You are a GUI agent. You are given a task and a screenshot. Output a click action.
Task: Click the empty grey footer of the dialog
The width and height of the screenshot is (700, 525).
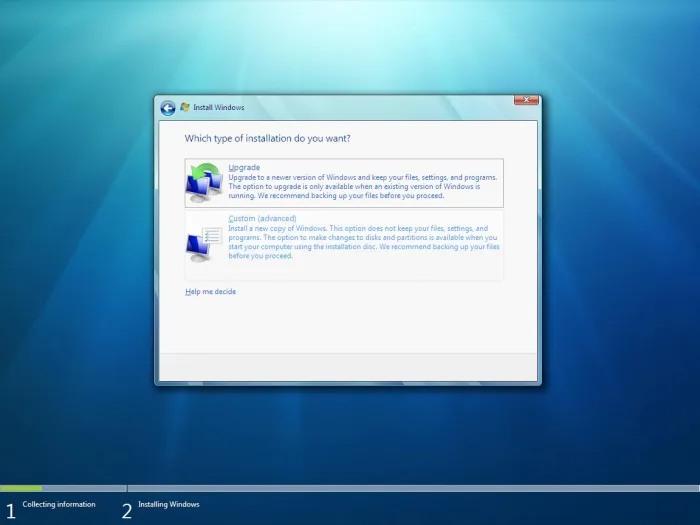point(347,366)
